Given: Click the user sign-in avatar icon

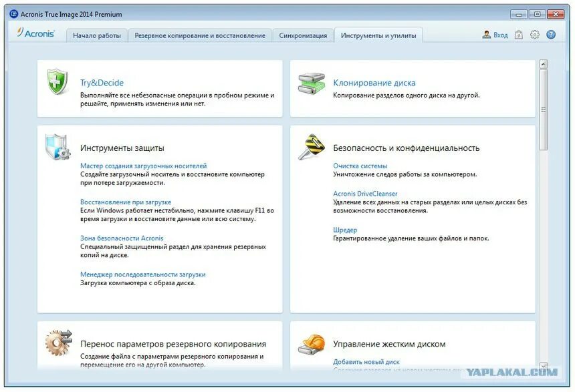Looking at the screenshot, I should coord(486,35).
